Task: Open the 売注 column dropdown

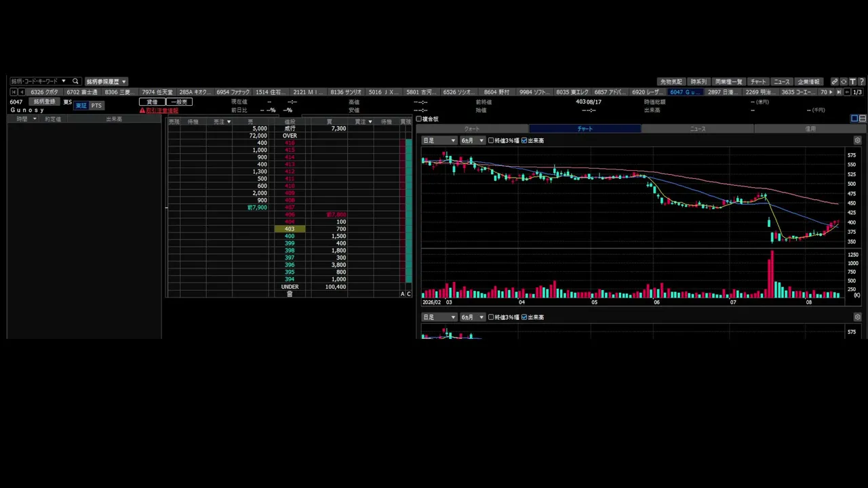Action: click(229, 122)
